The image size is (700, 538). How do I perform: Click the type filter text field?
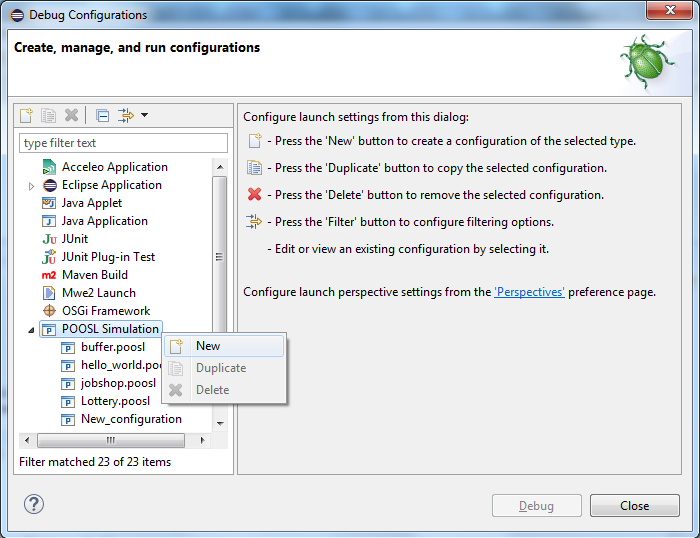click(x=124, y=143)
